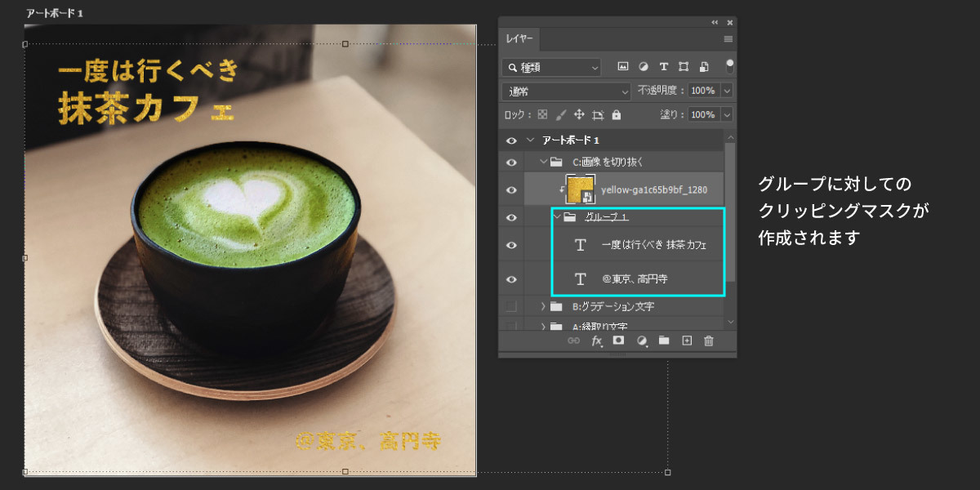Collapse the グループ 1 group

tap(556, 217)
